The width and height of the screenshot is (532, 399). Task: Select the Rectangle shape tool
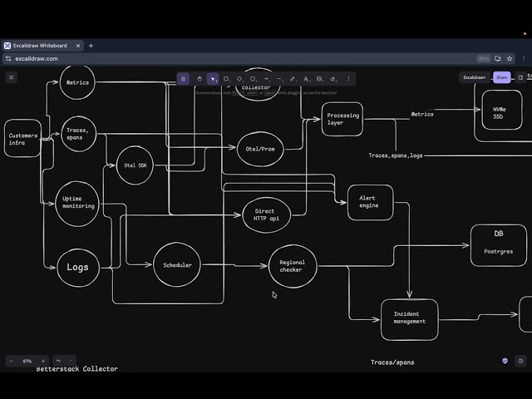click(226, 79)
